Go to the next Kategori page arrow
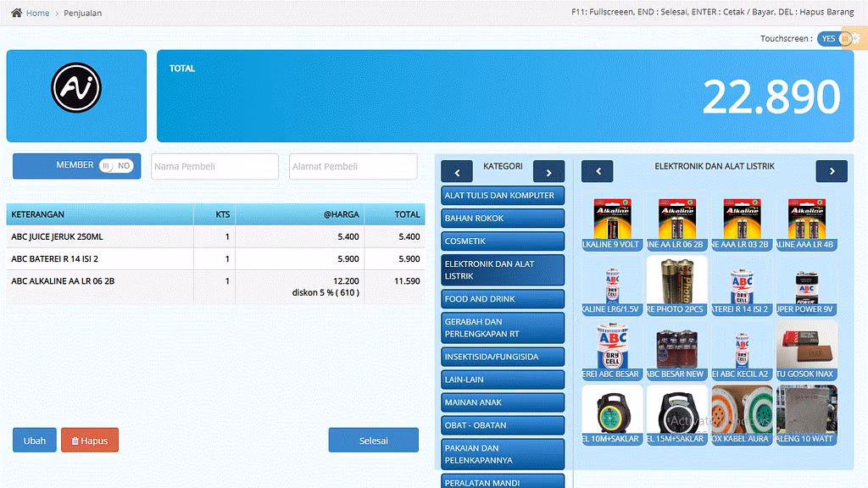Image resolution: width=868 pixels, height=488 pixels. pos(548,172)
